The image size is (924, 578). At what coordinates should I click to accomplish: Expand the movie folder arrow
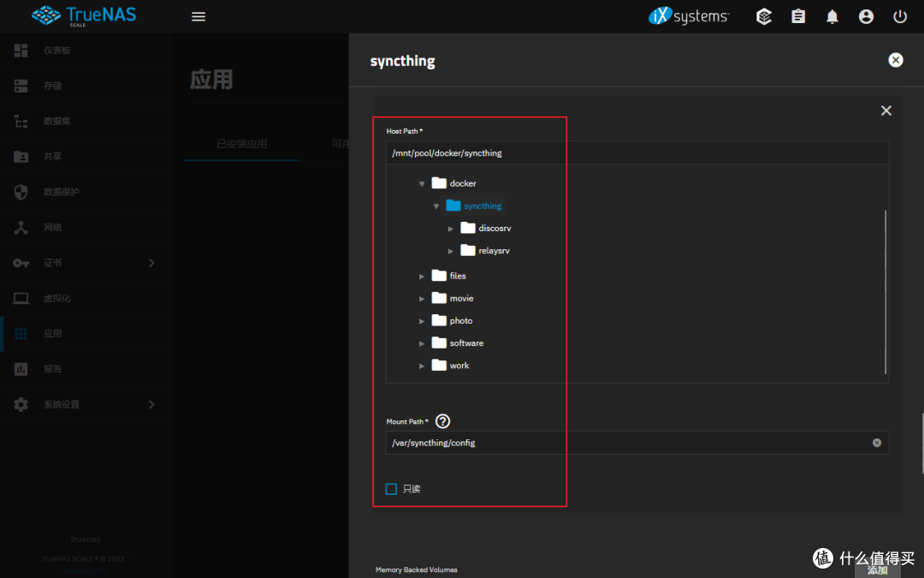pos(421,299)
